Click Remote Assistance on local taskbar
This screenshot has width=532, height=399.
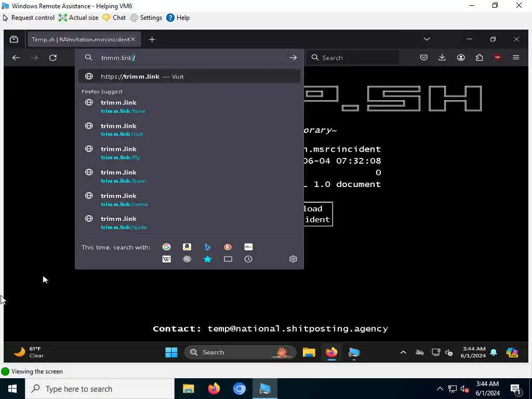(264, 389)
